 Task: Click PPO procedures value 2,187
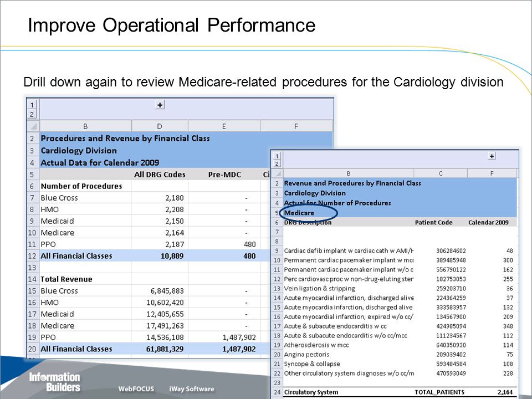[175, 244]
